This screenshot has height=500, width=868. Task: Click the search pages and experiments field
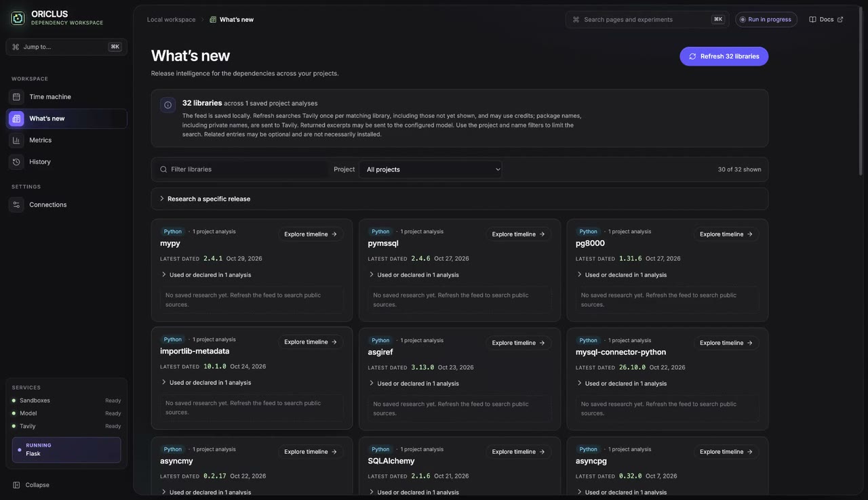tap(647, 20)
